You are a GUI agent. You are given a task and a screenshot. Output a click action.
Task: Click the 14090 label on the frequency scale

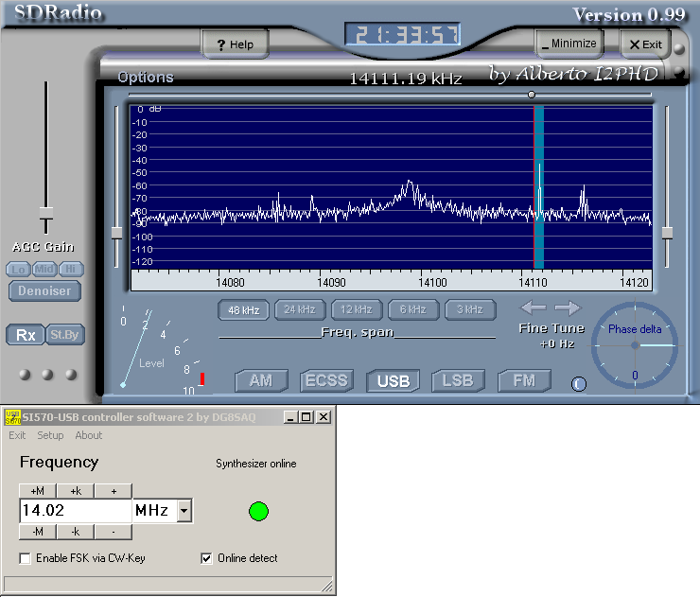click(x=331, y=282)
